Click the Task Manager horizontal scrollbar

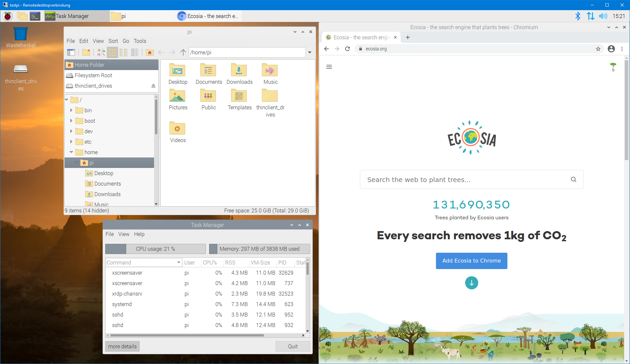click(x=187, y=335)
